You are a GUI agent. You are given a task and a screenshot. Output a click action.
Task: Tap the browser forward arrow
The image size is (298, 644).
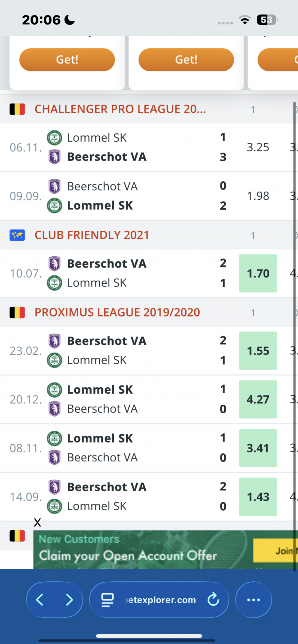[x=70, y=600]
